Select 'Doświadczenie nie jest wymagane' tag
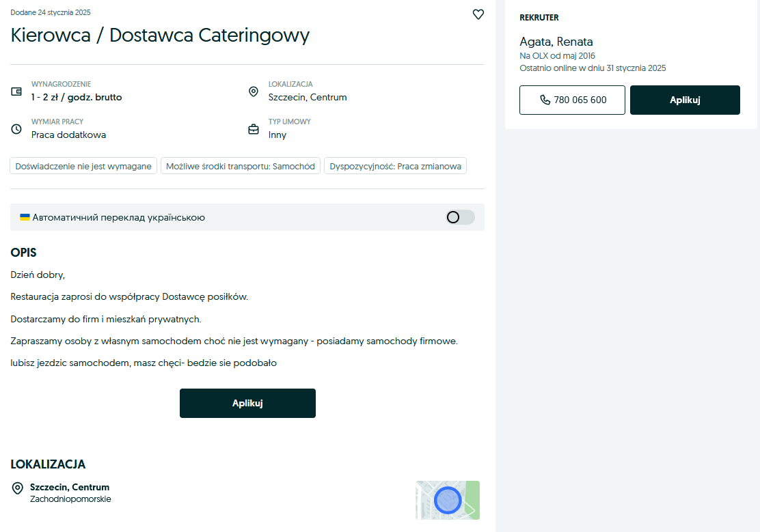Screen dimensions: 760x532 point(83,166)
